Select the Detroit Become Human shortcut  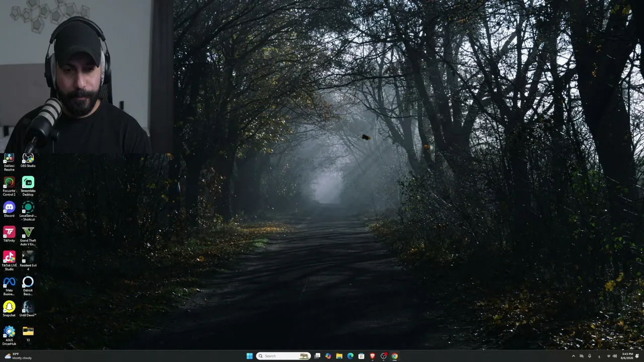(x=28, y=286)
